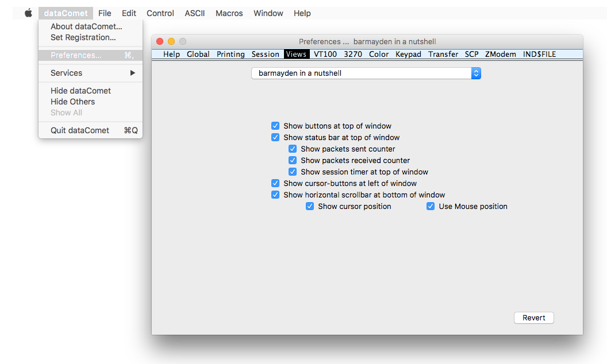Image resolution: width=607 pixels, height=364 pixels.
Task: Open the barmayden in a nutshell session dropdown
Action: point(366,73)
